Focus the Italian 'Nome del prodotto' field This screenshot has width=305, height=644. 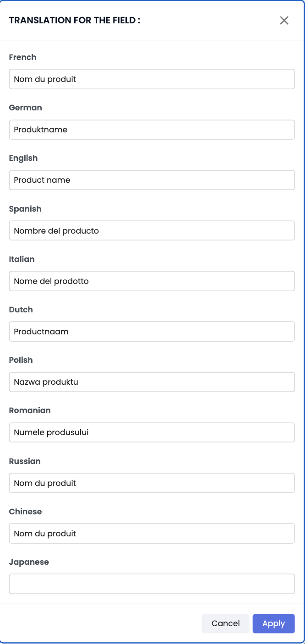click(x=152, y=281)
